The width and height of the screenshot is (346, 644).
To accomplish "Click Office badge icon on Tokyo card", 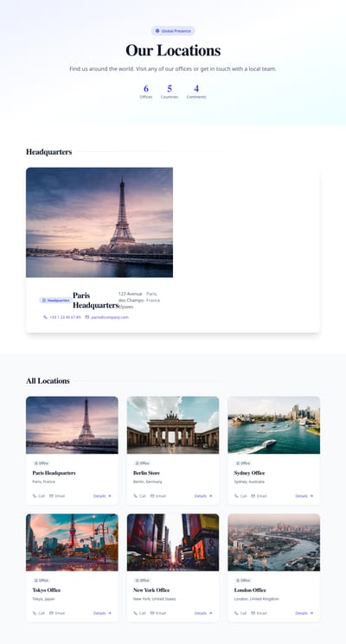I will (36, 580).
